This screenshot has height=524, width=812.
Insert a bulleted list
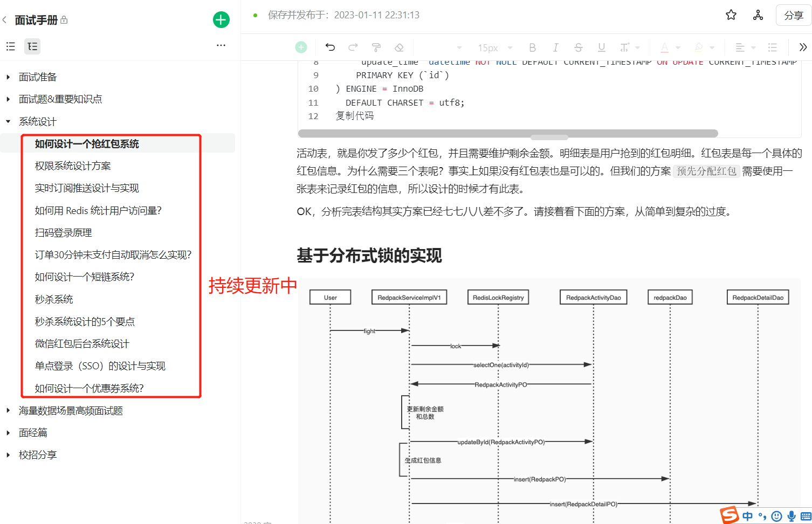tap(773, 47)
